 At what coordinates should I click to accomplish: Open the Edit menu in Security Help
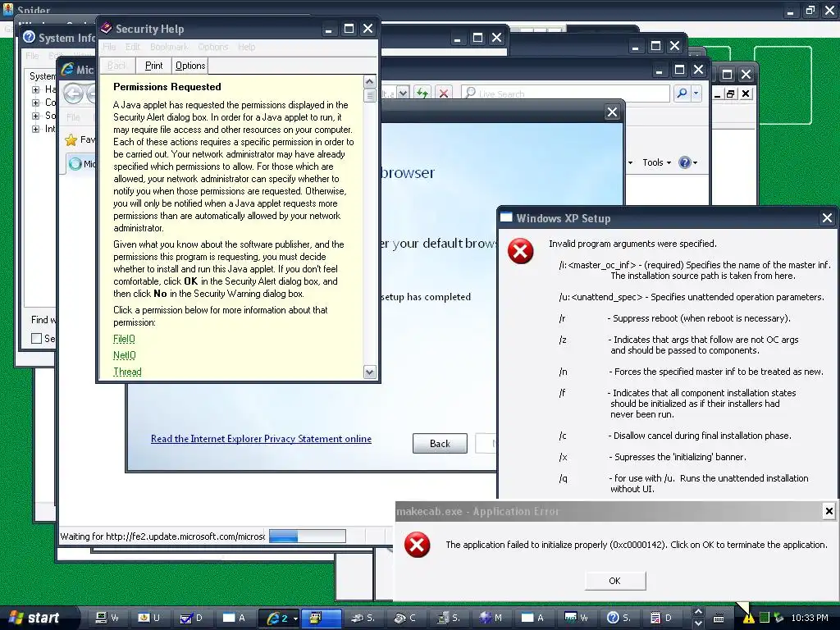[133, 47]
